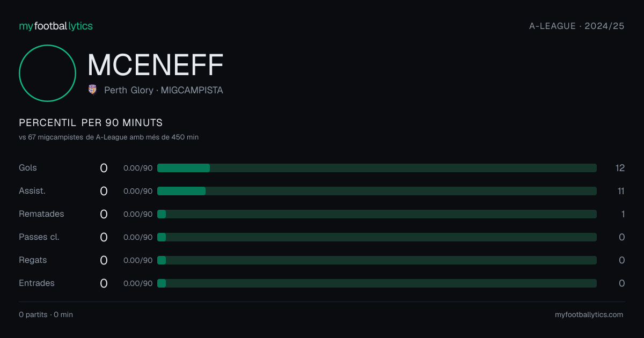The height and width of the screenshot is (338, 644).
Task: Click the Rematades percentile value 1
Action: click(623, 214)
